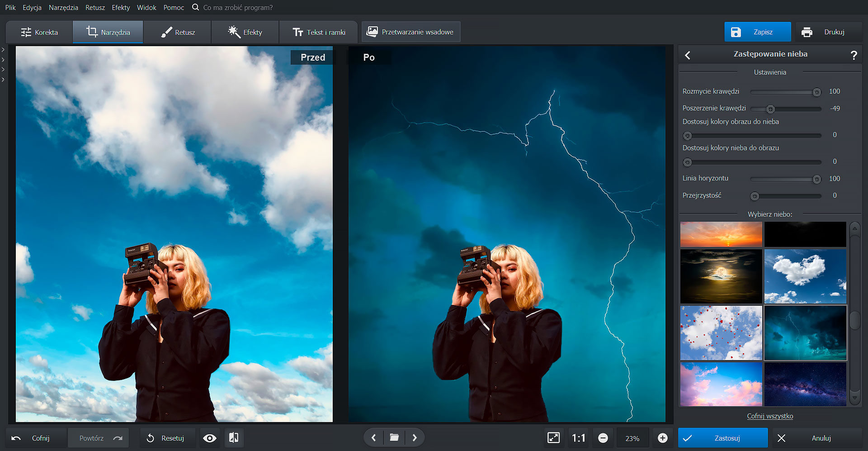
Task: Switch to the Tekst i ramki tab
Action: [319, 32]
